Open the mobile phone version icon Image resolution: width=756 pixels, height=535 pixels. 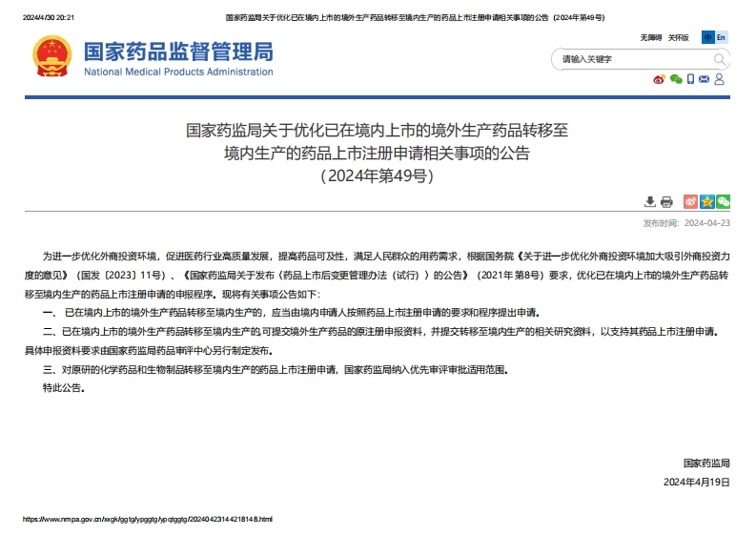pos(690,79)
